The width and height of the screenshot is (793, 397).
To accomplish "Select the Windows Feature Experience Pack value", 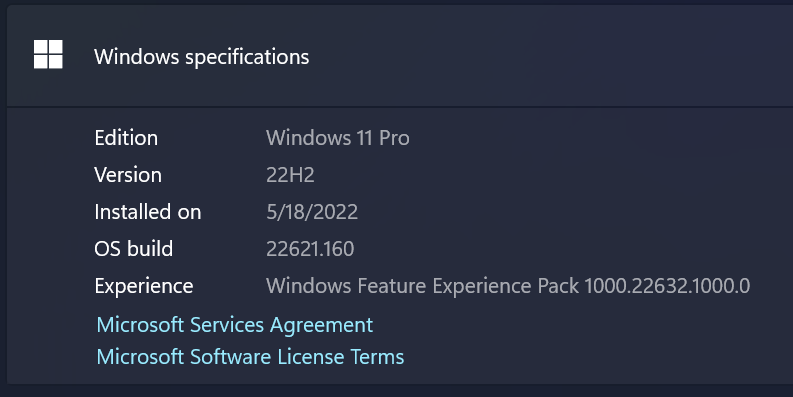I will point(508,286).
